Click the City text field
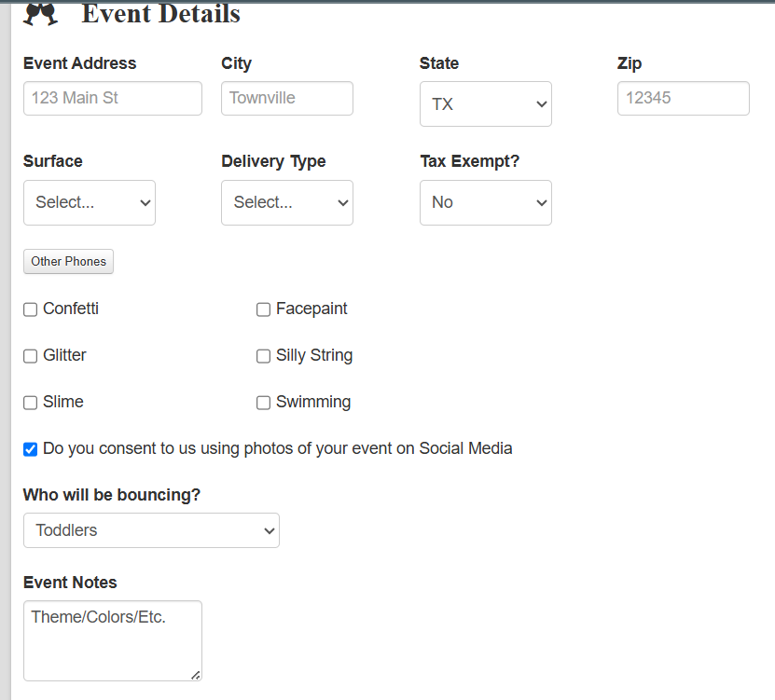The image size is (775, 700). [286, 98]
